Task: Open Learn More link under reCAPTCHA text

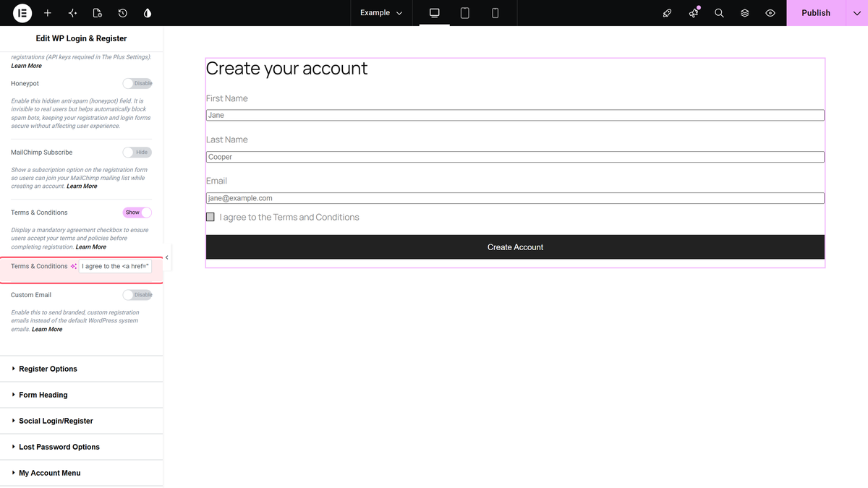Action: 26,66
